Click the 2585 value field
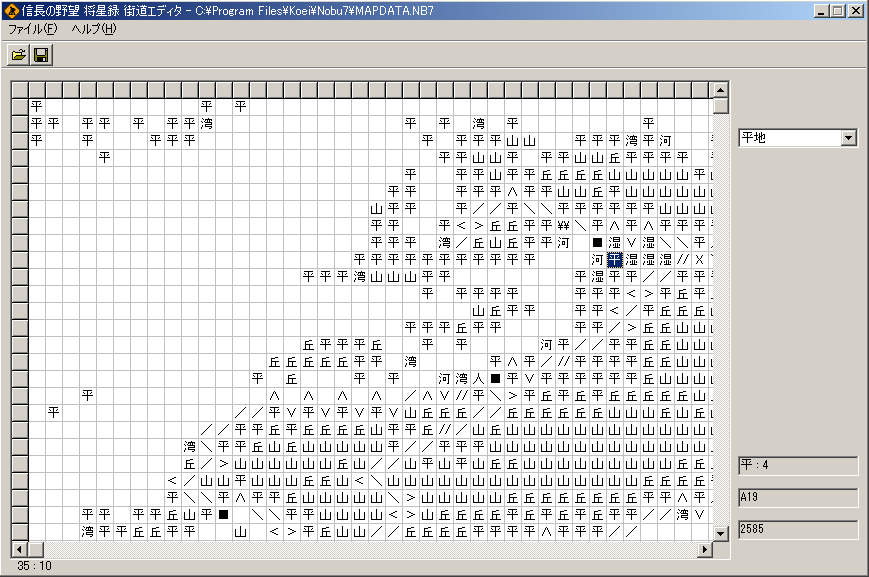The width and height of the screenshot is (869, 577). pyautogui.click(x=798, y=530)
